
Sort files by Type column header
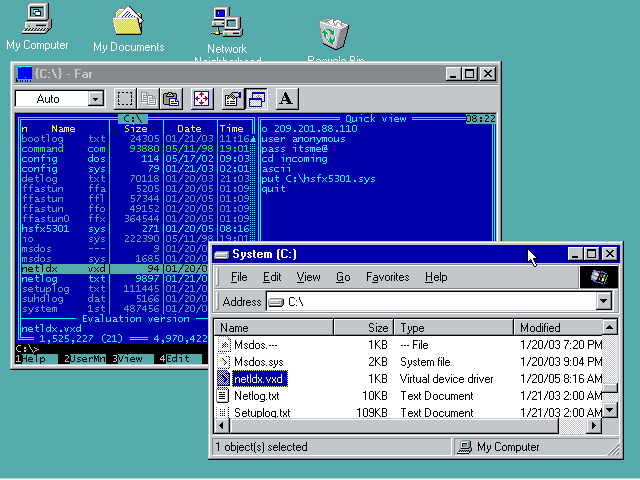click(453, 328)
